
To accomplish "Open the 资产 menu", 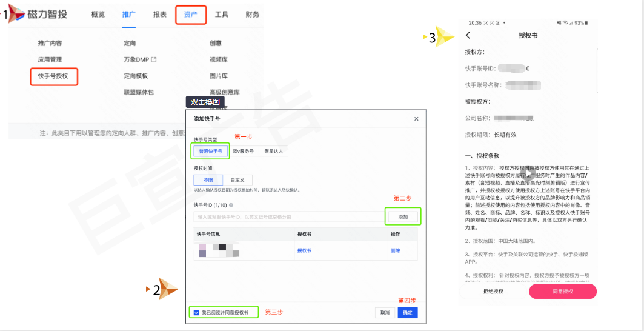I will point(191,15).
